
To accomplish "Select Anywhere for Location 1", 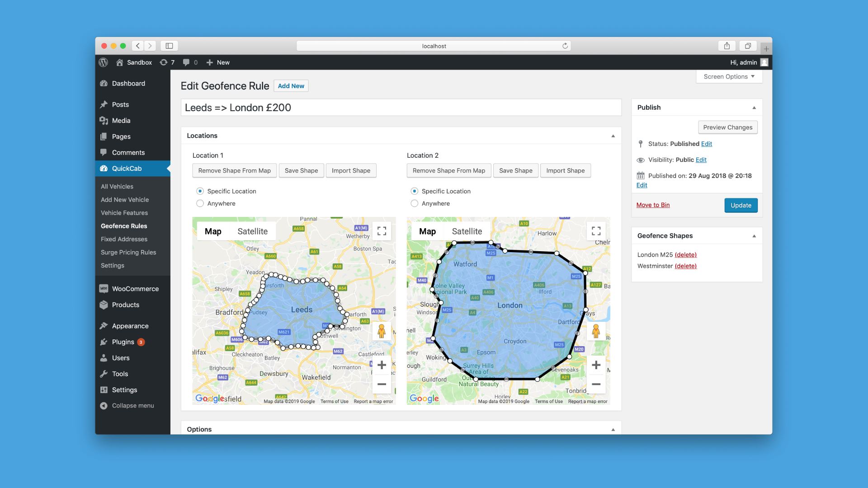I will point(200,203).
